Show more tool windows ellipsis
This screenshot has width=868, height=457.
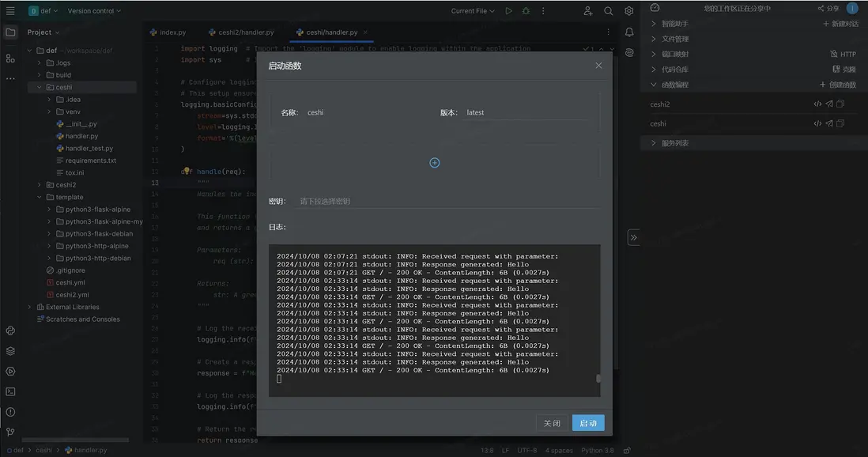[10, 78]
